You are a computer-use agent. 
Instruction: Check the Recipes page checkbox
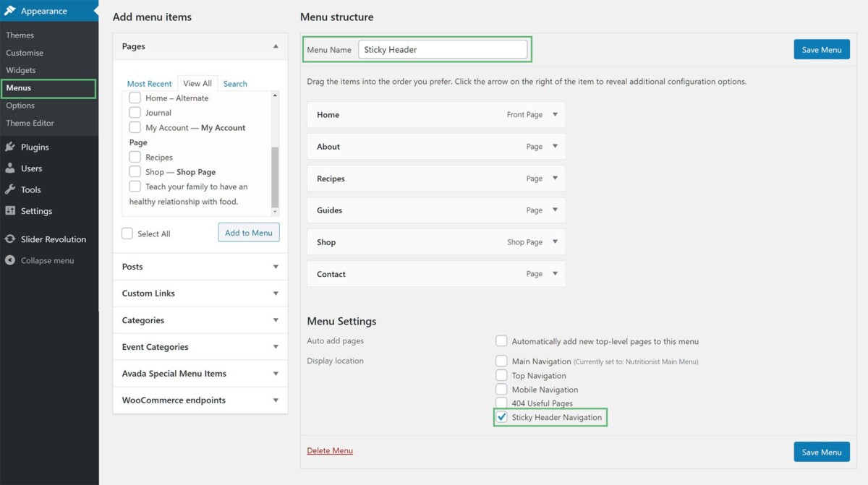pos(135,157)
